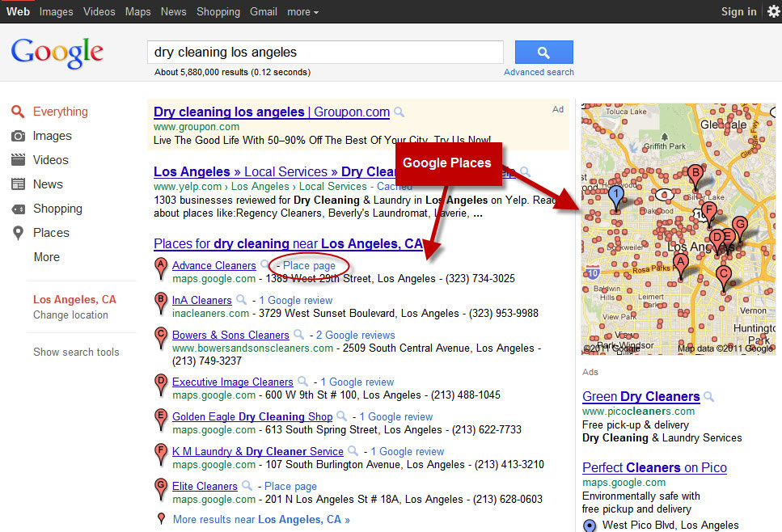Open '2 Google reviews' for Bowers & Sons
The image size is (782, 532).
[355, 335]
